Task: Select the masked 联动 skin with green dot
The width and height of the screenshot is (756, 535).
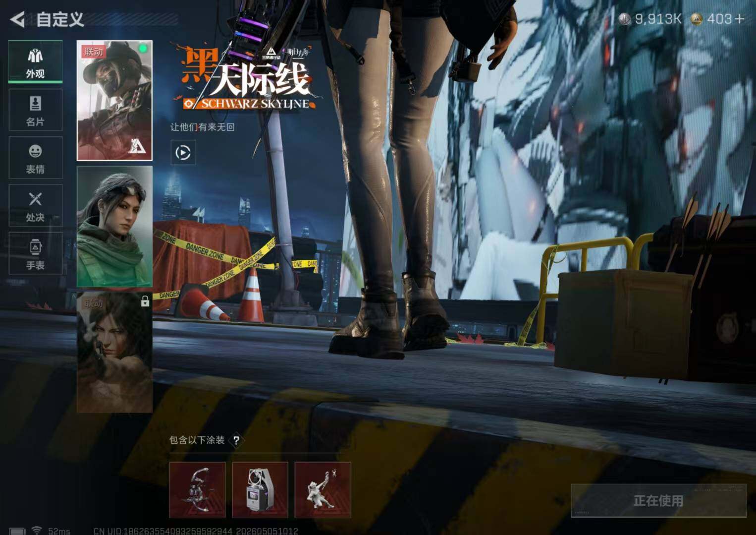Action: [114, 101]
